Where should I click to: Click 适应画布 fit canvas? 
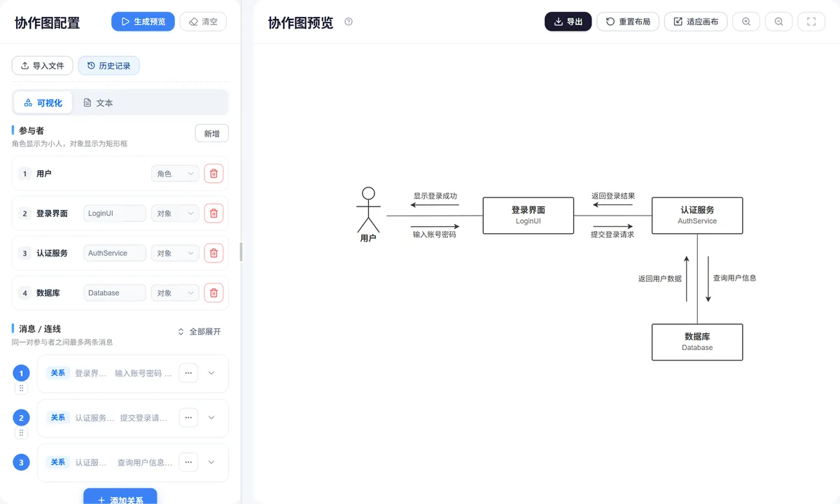pos(696,22)
